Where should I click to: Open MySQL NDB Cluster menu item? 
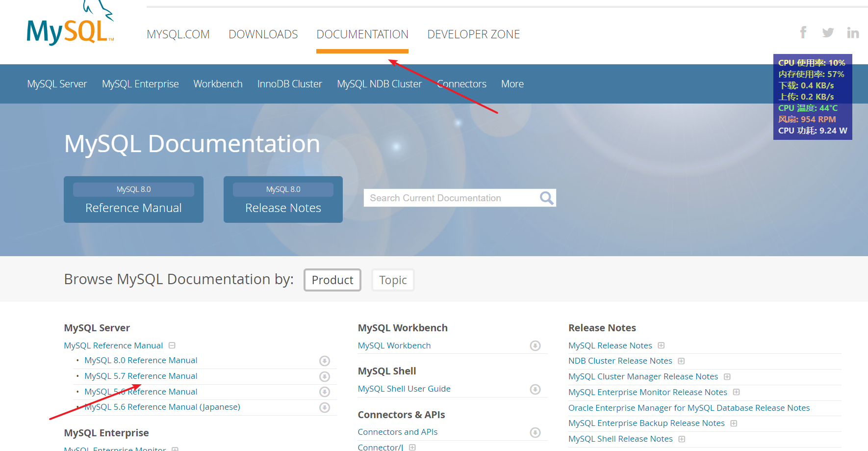(x=380, y=84)
